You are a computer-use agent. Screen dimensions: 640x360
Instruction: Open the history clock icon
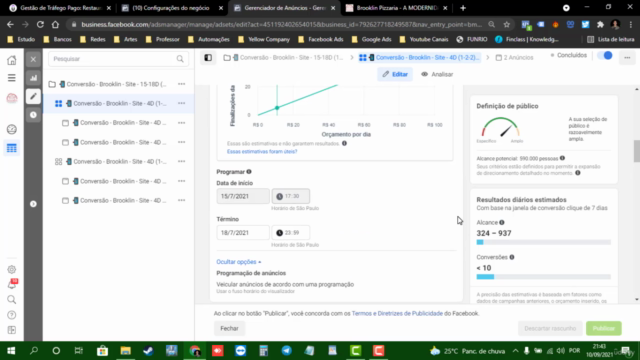(33, 115)
